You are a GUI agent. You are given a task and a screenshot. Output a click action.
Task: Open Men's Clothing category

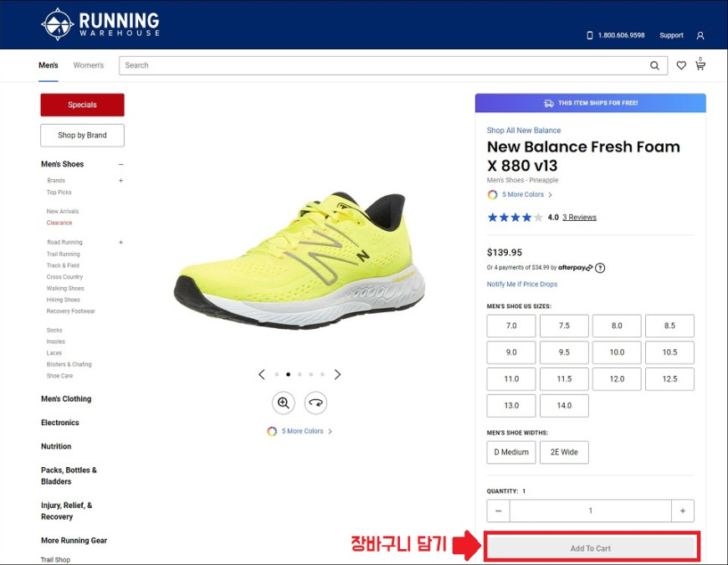(x=66, y=398)
